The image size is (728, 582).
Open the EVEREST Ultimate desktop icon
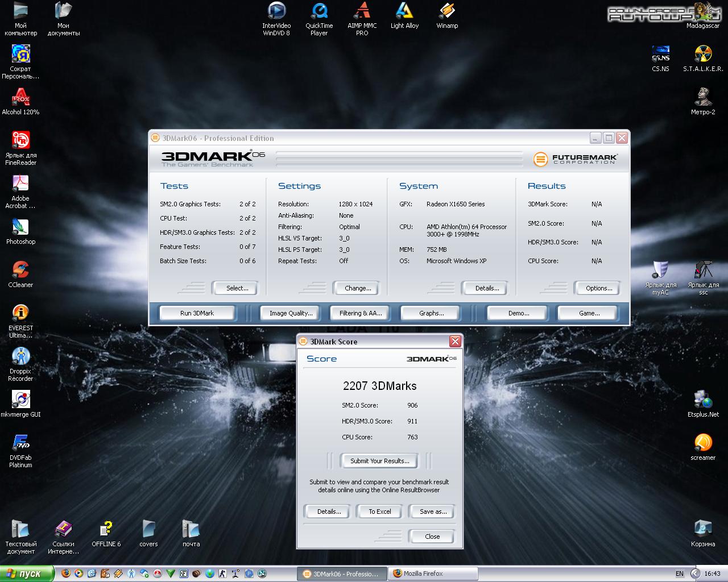click(20, 314)
